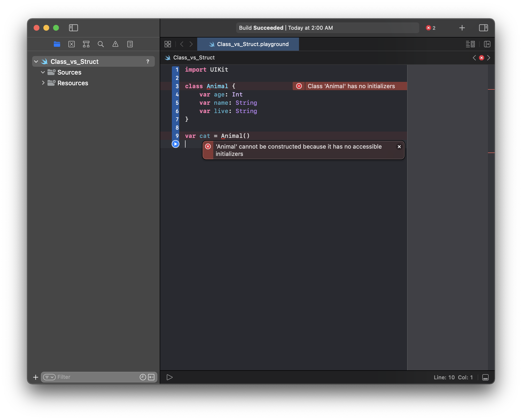Collapse the Sources folder

pyautogui.click(x=43, y=72)
